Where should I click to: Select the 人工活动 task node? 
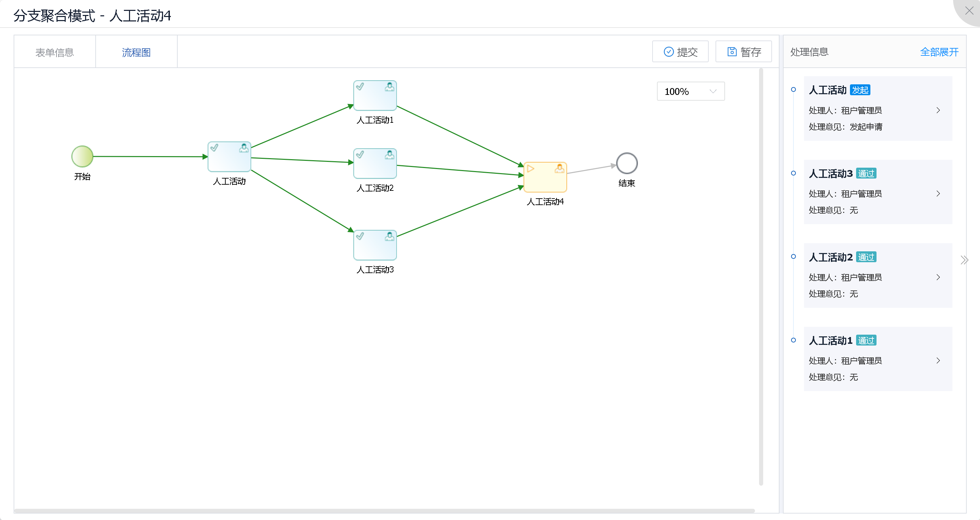point(229,156)
